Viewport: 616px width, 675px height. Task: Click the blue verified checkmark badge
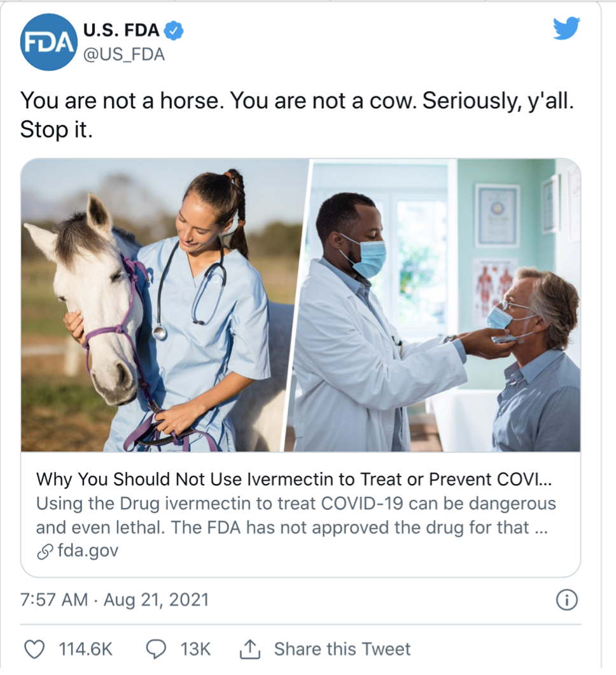(174, 31)
